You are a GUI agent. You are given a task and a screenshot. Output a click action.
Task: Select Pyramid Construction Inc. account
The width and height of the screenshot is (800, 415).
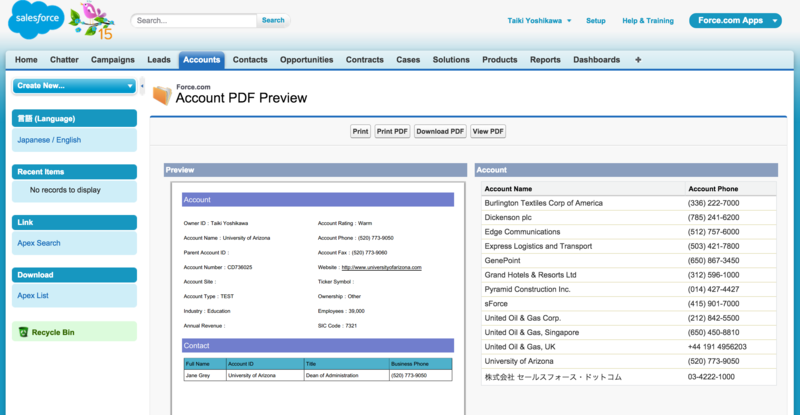pos(527,289)
